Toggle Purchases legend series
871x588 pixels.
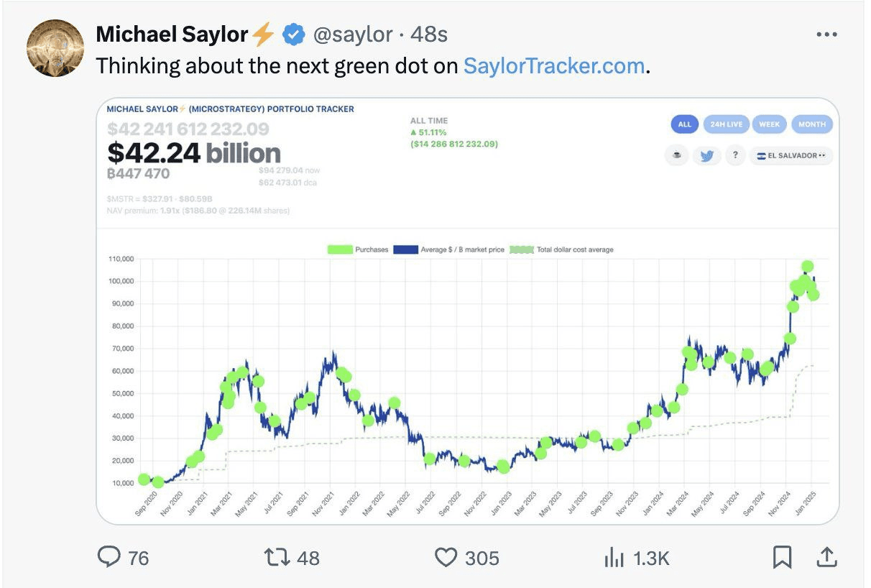(x=358, y=249)
